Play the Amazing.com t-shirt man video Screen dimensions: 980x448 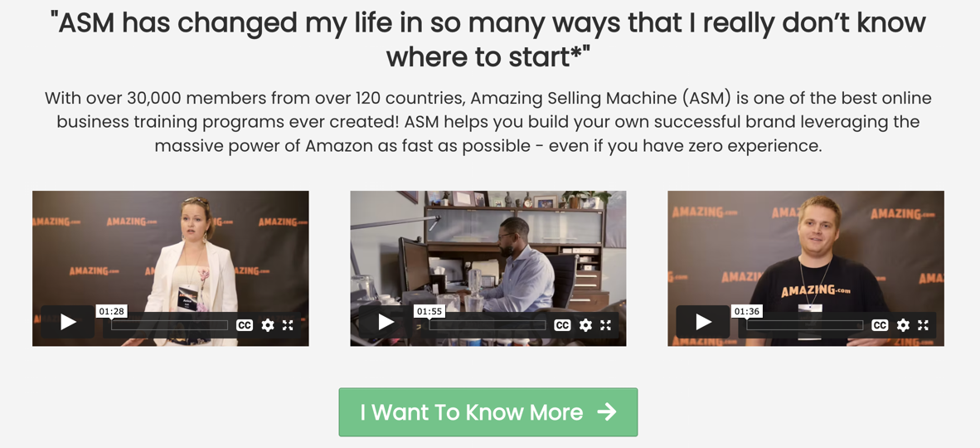pos(703,322)
